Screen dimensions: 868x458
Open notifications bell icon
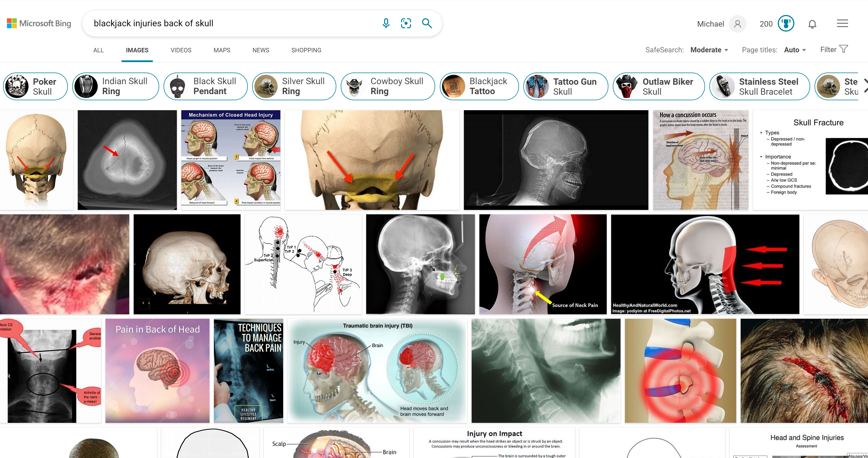(x=812, y=24)
